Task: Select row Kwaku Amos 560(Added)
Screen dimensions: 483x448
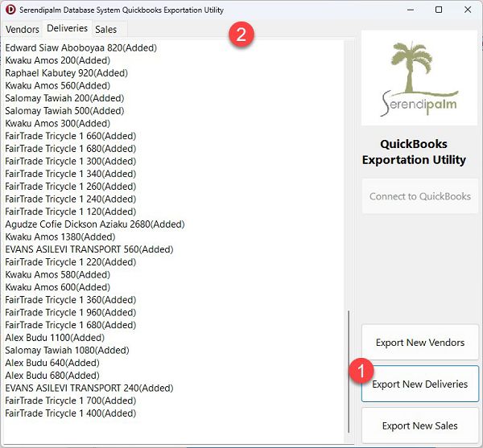Action: coord(58,85)
